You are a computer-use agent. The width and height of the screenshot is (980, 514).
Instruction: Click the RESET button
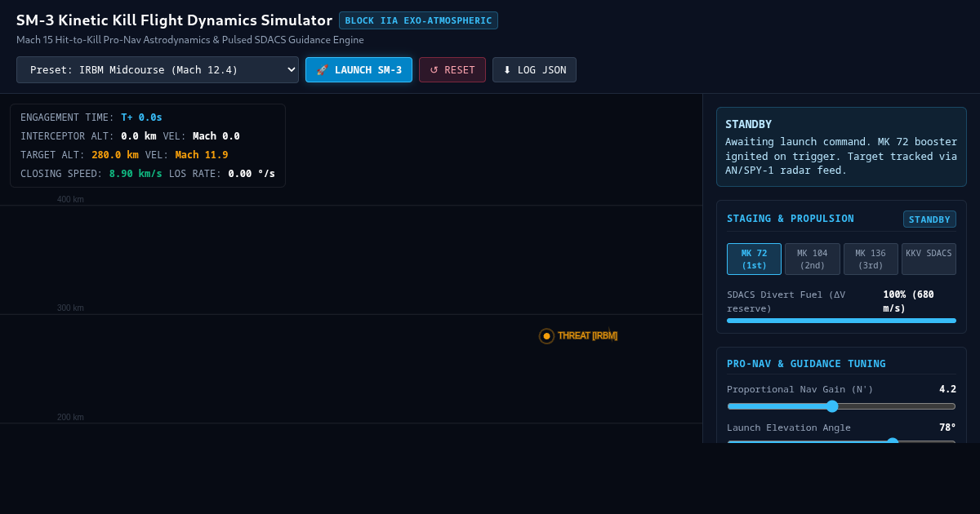coord(452,69)
